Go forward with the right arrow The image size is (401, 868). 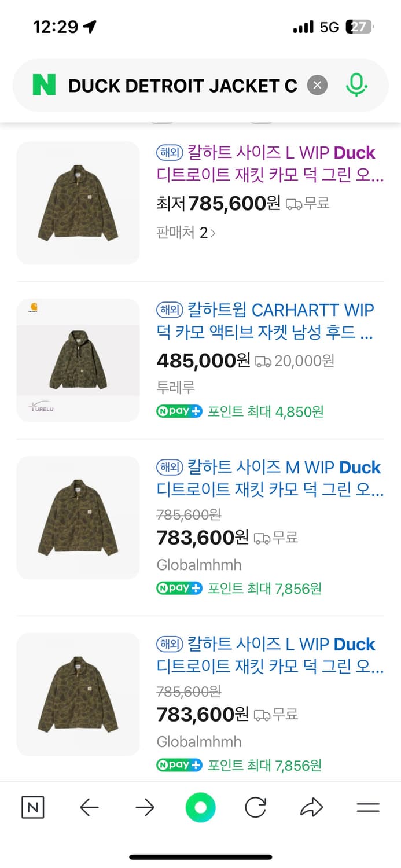pos(145,807)
